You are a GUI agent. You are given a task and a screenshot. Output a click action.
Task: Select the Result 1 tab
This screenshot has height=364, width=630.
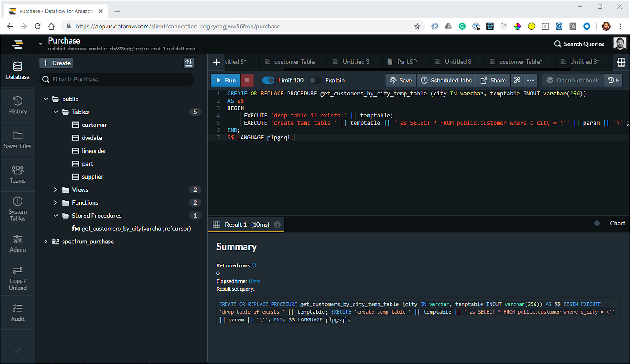[x=246, y=224]
